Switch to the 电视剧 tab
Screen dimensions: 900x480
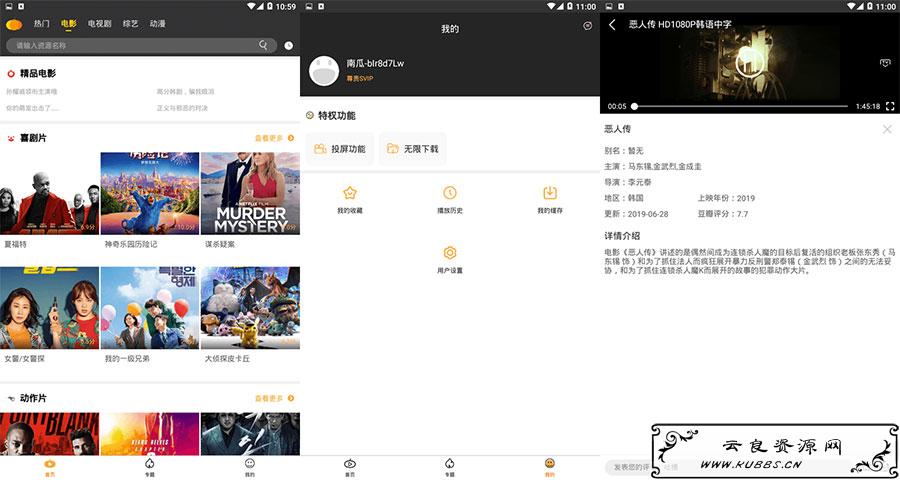tap(99, 24)
